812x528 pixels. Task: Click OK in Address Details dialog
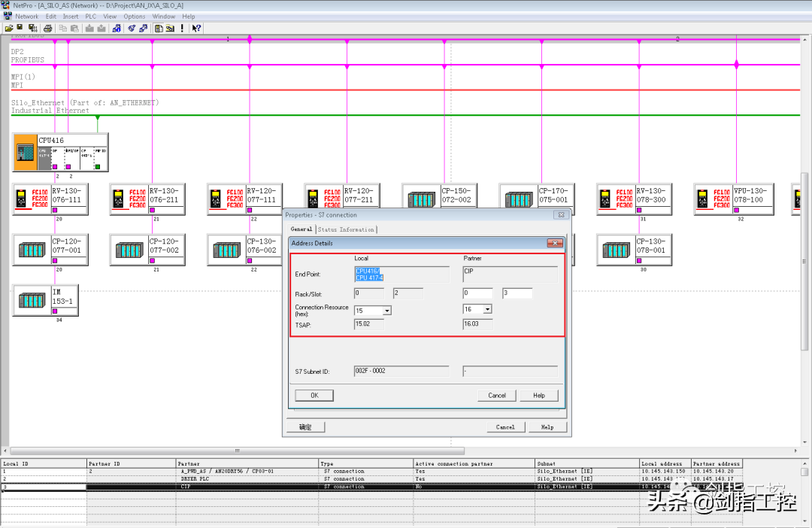314,395
